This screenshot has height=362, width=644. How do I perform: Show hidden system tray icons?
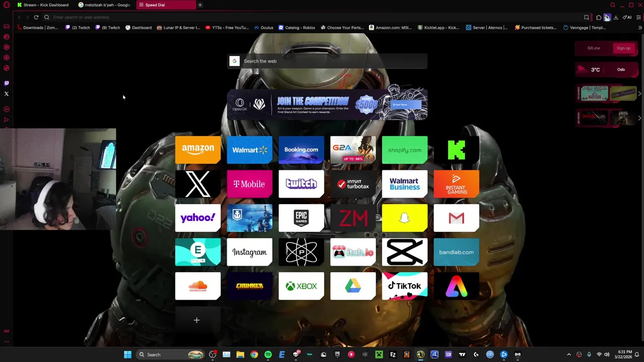coord(569,354)
